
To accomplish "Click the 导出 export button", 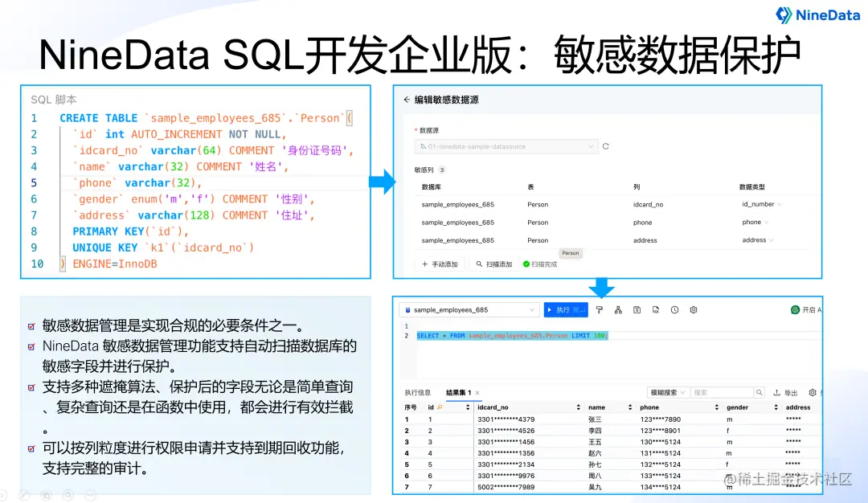I will click(x=785, y=393).
